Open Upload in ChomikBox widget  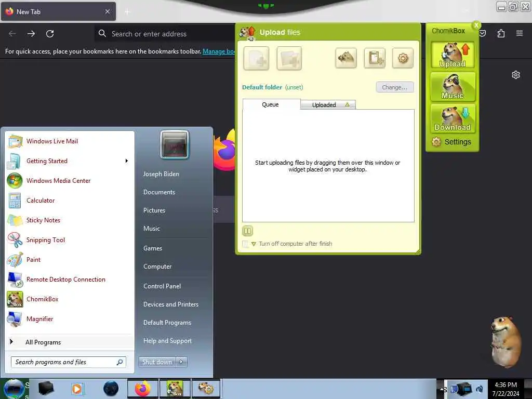coord(453,55)
